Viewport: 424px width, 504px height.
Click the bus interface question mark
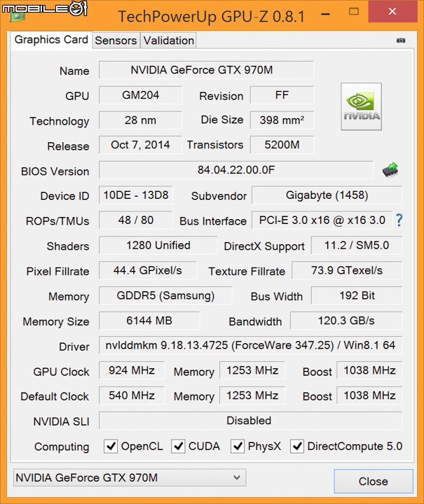point(399,220)
